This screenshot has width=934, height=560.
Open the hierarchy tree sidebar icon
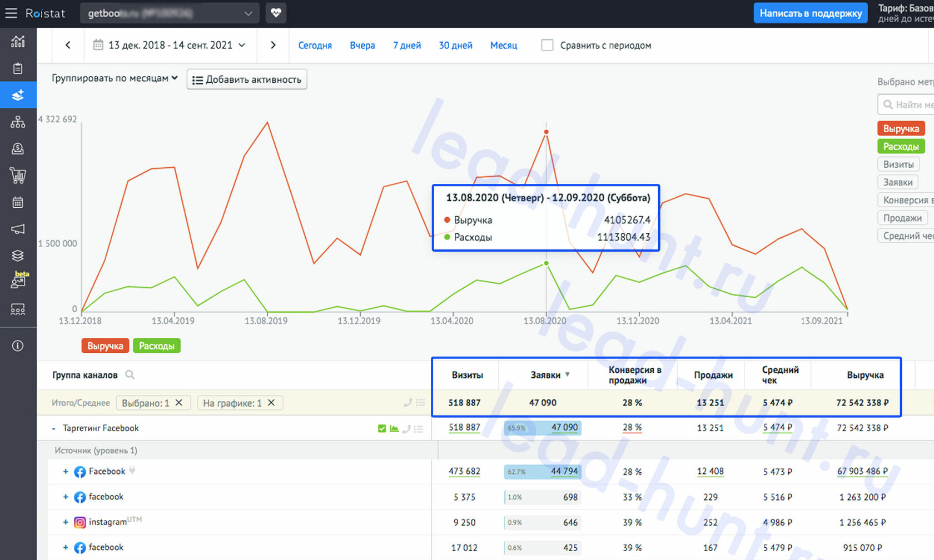18,122
